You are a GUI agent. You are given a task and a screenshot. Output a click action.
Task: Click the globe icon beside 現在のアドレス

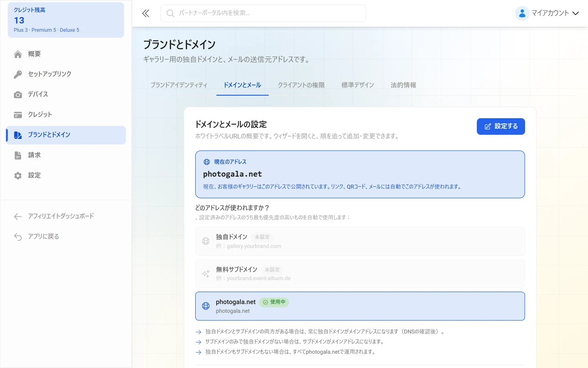207,162
